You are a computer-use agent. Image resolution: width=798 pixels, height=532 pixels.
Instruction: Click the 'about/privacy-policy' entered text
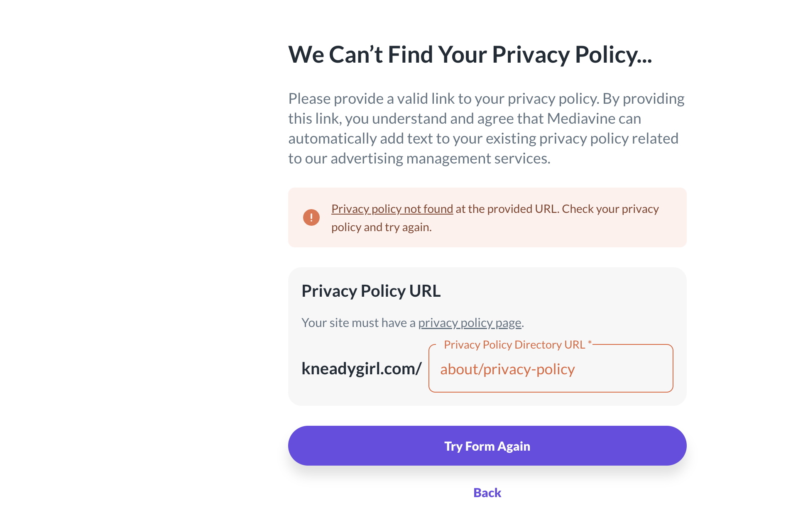(x=507, y=369)
